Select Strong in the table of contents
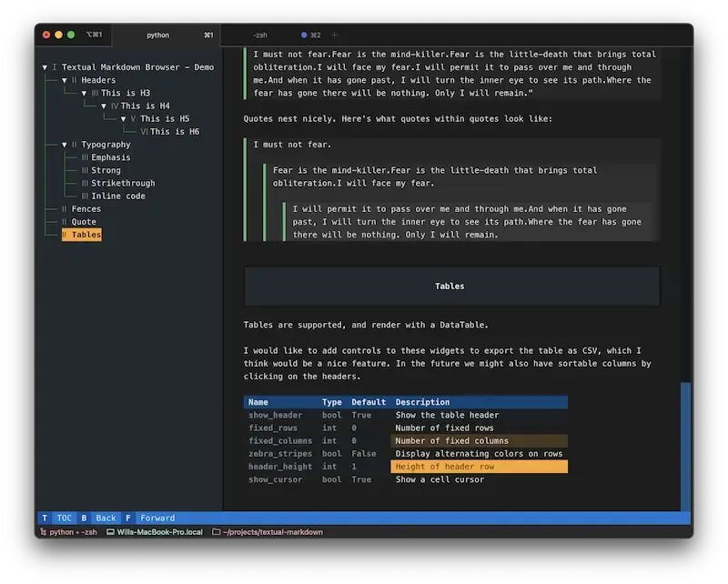This screenshot has height=584, width=728. coord(106,170)
